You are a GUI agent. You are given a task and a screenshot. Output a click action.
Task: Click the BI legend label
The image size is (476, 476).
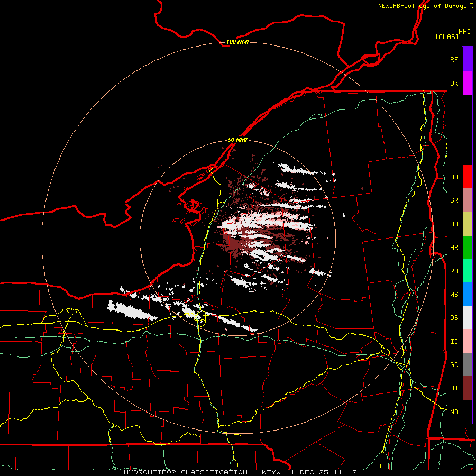pos(454,388)
